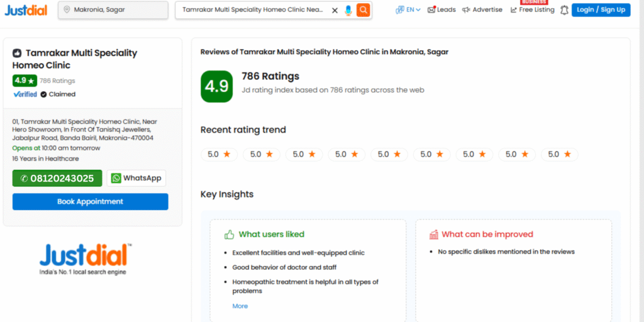
Task: Click 4.9 star rating badge in sidebar
Action: [25, 81]
